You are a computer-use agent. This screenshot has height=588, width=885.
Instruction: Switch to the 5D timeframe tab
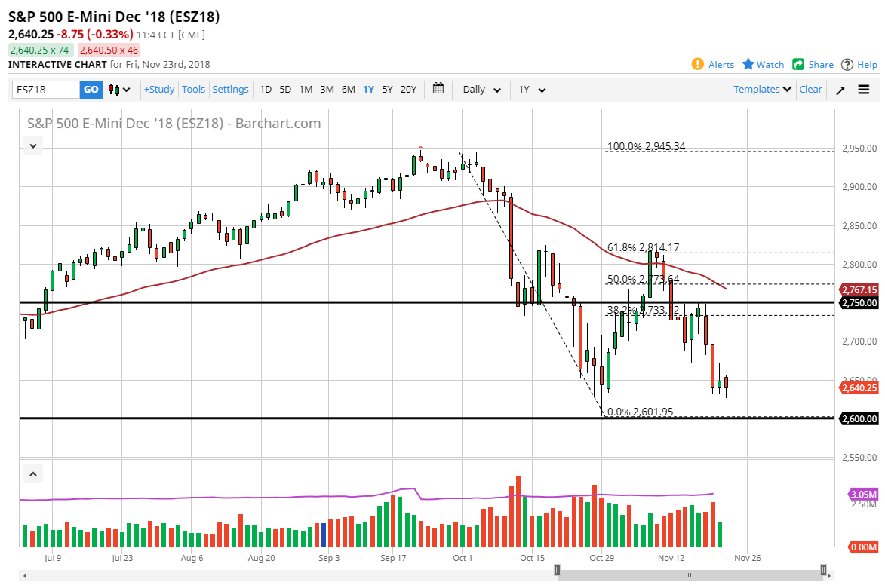(285, 89)
